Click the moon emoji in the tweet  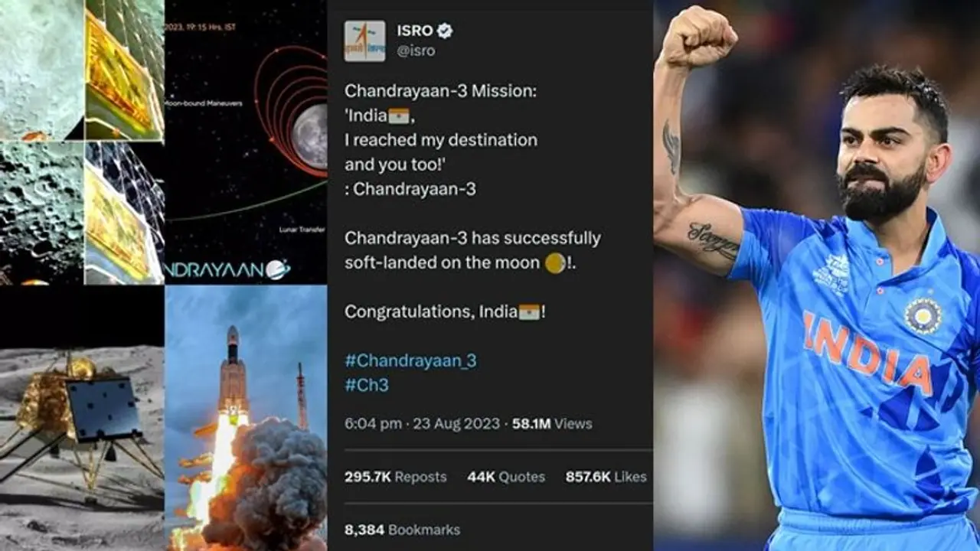pos(555,263)
